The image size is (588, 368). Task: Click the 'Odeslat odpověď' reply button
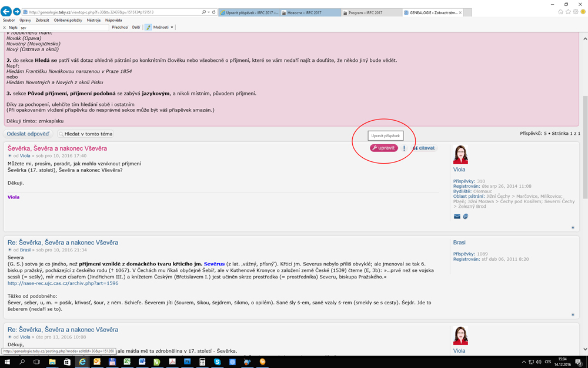tap(28, 134)
